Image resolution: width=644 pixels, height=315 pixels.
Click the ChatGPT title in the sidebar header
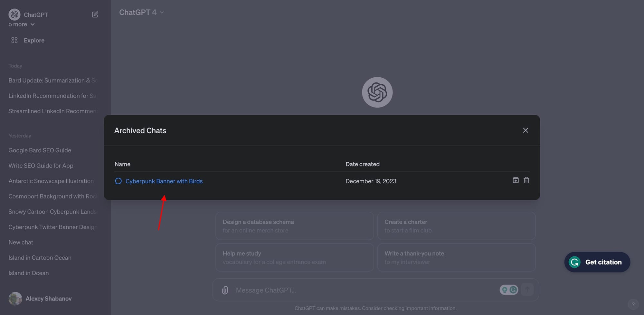36,15
